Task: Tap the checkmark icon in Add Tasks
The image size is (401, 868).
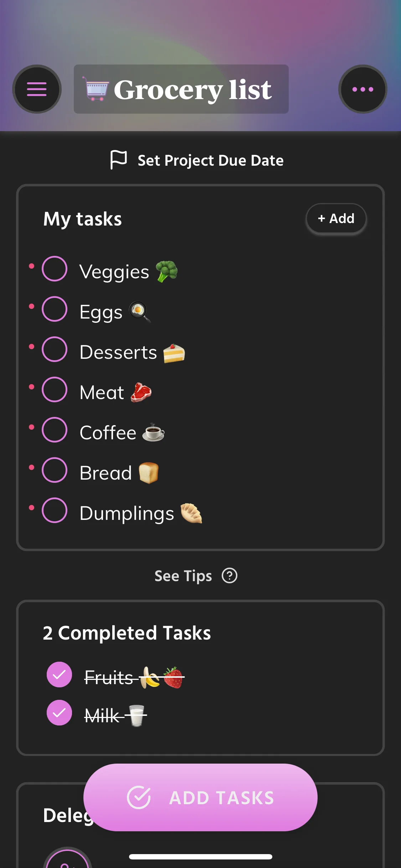Action: pos(139,797)
